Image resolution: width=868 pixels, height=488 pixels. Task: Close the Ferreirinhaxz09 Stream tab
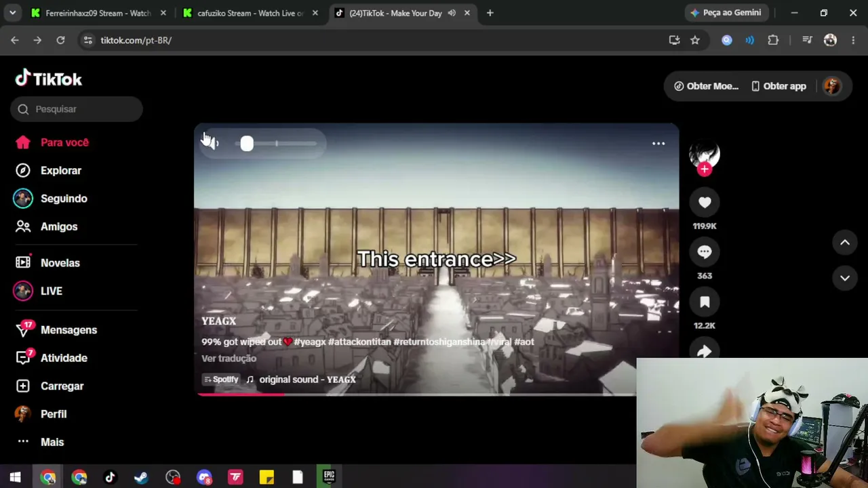coord(163,13)
